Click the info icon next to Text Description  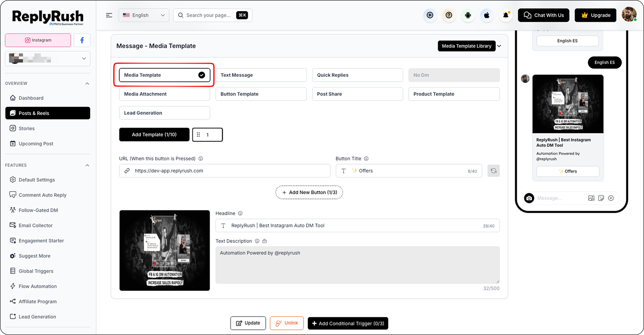pyautogui.click(x=257, y=241)
